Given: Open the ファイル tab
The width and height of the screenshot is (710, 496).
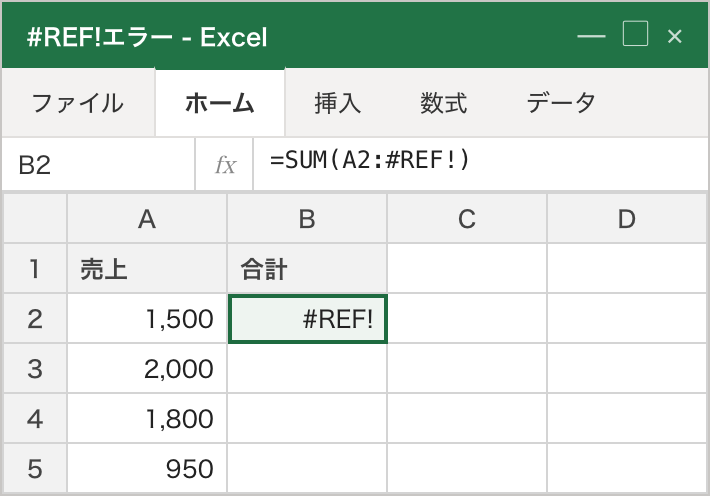Looking at the screenshot, I should (x=77, y=103).
